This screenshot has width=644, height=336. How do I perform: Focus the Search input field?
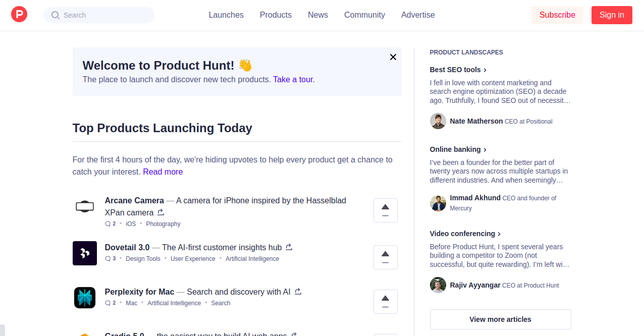(x=99, y=15)
